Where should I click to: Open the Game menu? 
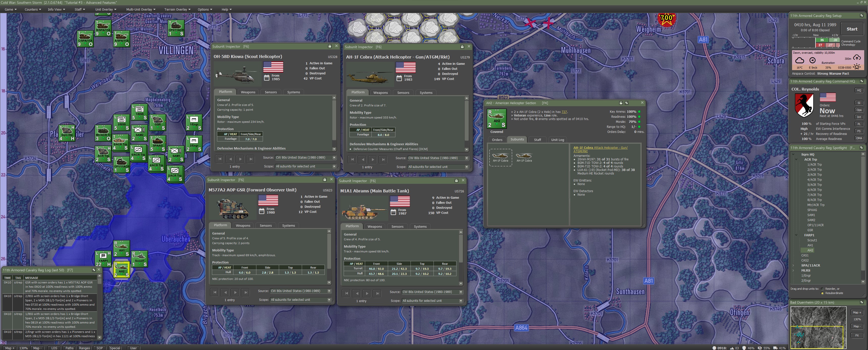(10, 9)
